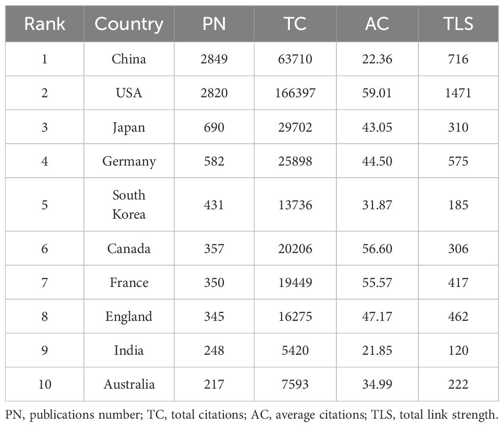504x427 pixels.
Task: Click Germany's publications number 582
Action: [215, 161]
